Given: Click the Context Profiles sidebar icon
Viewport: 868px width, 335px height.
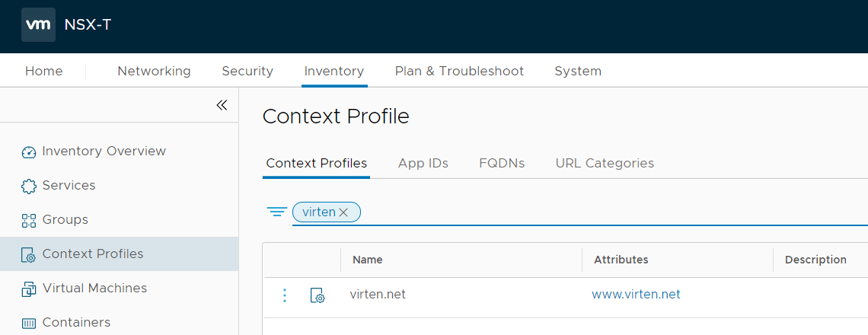Looking at the screenshot, I should coord(29,255).
